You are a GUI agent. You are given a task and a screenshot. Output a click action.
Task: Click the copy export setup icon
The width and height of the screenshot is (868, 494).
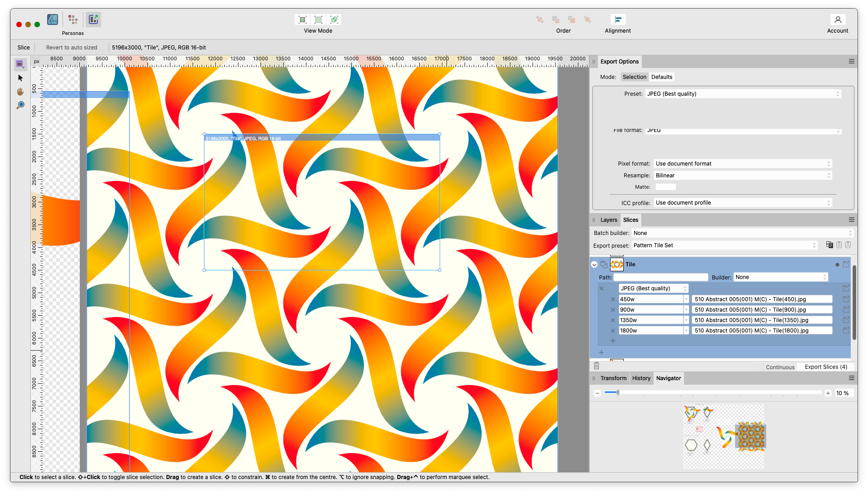coord(839,245)
